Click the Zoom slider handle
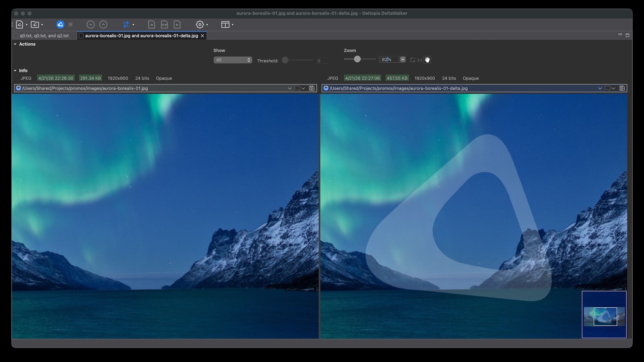The width and height of the screenshot is (644, 362). tap(357, 59)
